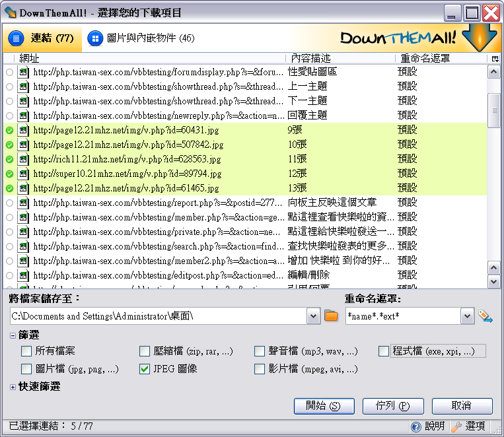Click file icon of 下一主題 showthread row
The width and height of the screenshot is (504, 437).
(23, 101)
